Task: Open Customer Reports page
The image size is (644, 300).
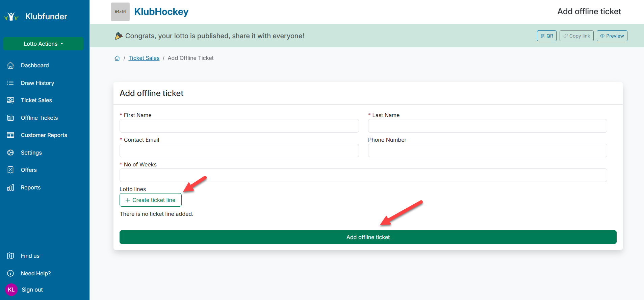Action: pyautogui.click(x=44, y=135)
